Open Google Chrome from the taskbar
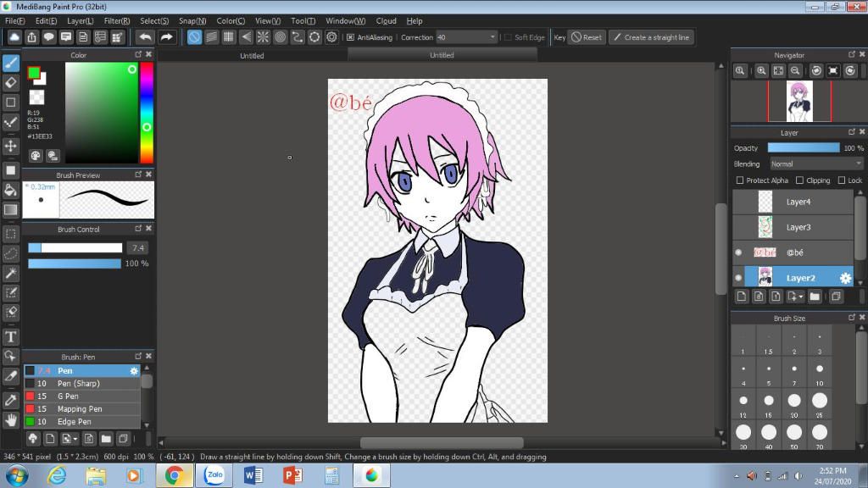The height and width of the screenshot is (488, 868). click(x=175, y=475)
